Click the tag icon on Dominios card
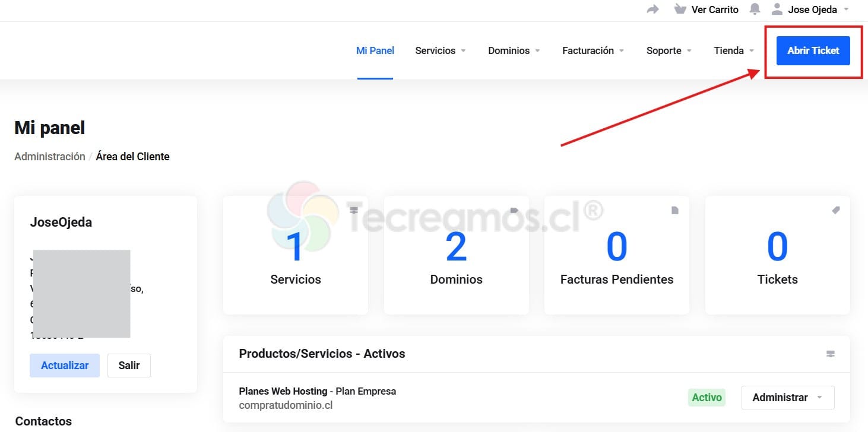 tap(514, 210)
